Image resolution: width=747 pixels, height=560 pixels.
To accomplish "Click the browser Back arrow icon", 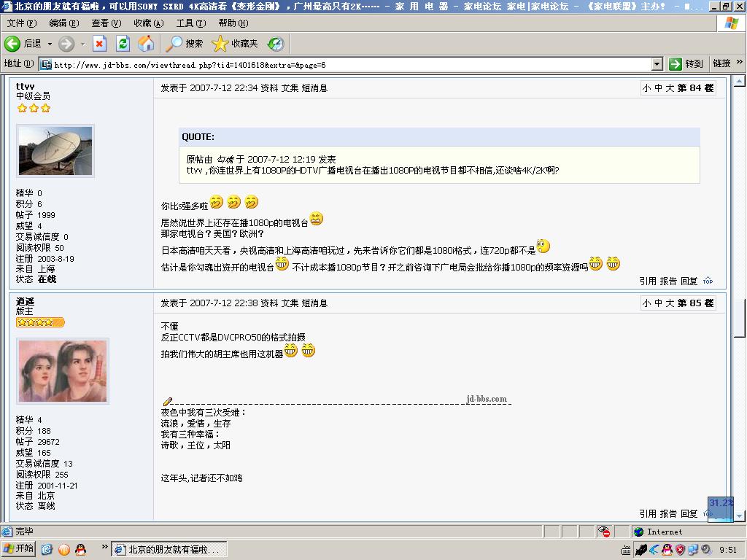I will pos(12,44).
